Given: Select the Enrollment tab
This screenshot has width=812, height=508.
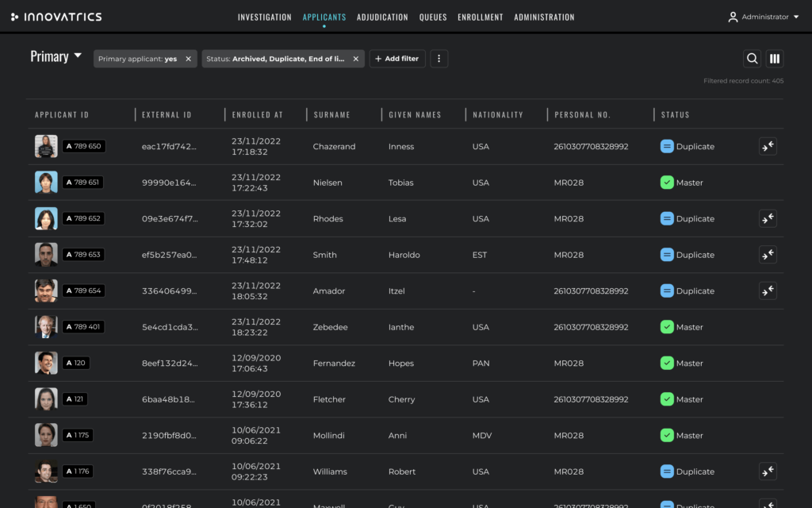Looking at the screenshot, I should [x=480, y=17].
